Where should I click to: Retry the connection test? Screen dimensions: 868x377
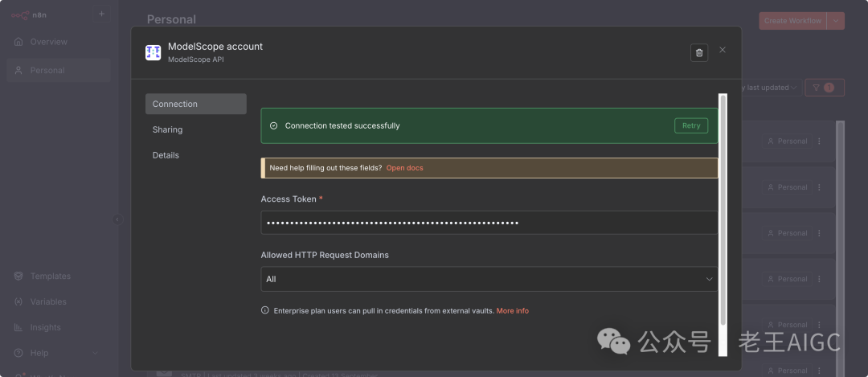691,125
